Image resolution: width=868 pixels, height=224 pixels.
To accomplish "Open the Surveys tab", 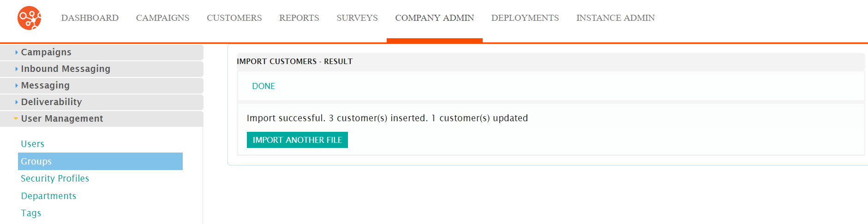I will point(357,18).
